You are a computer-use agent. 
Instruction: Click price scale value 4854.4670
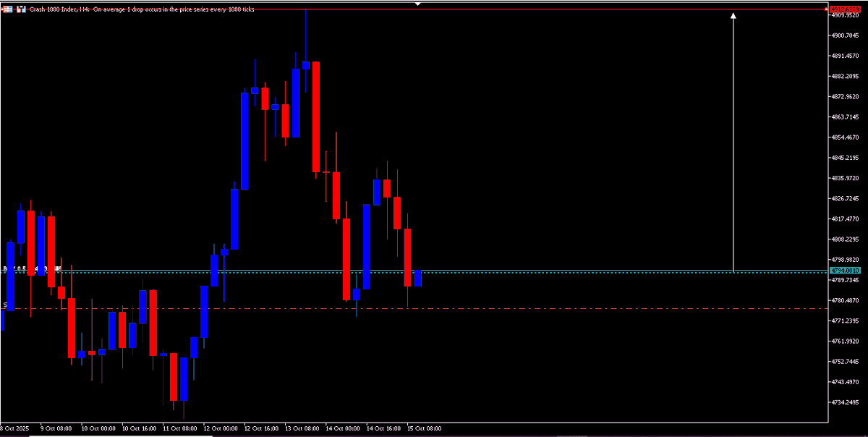(846, 137)
